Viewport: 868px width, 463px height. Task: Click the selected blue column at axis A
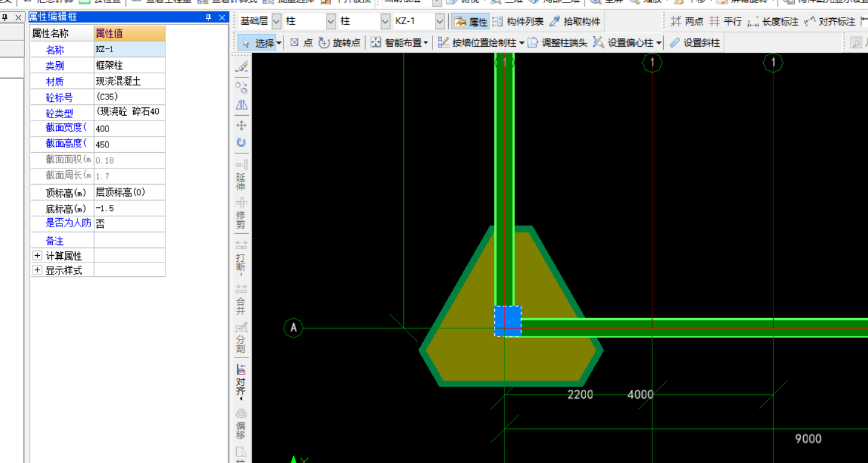508,321
